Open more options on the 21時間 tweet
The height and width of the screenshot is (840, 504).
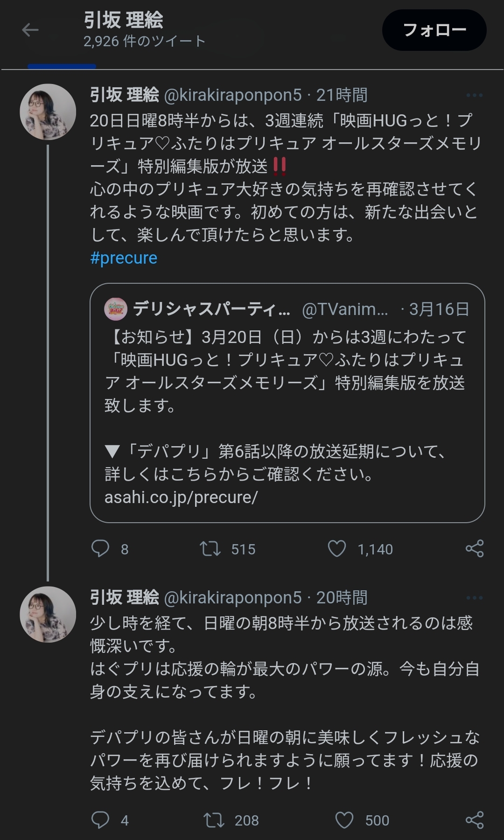click(474, 95)
